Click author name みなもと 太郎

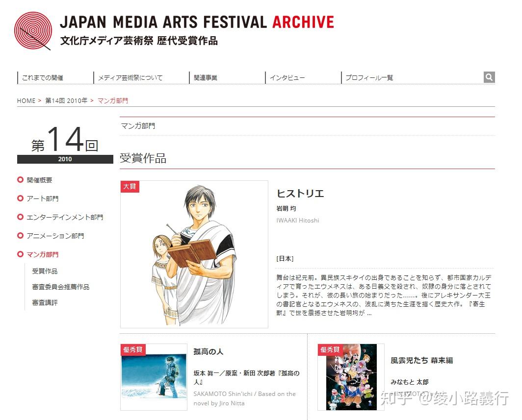410,382
